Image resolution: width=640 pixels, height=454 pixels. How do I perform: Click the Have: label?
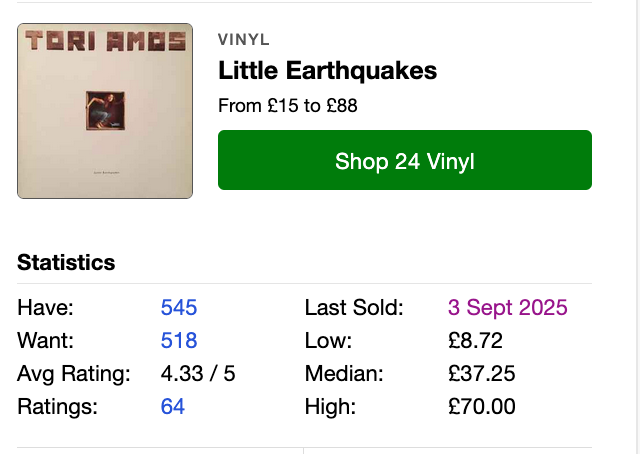point(46,307)
